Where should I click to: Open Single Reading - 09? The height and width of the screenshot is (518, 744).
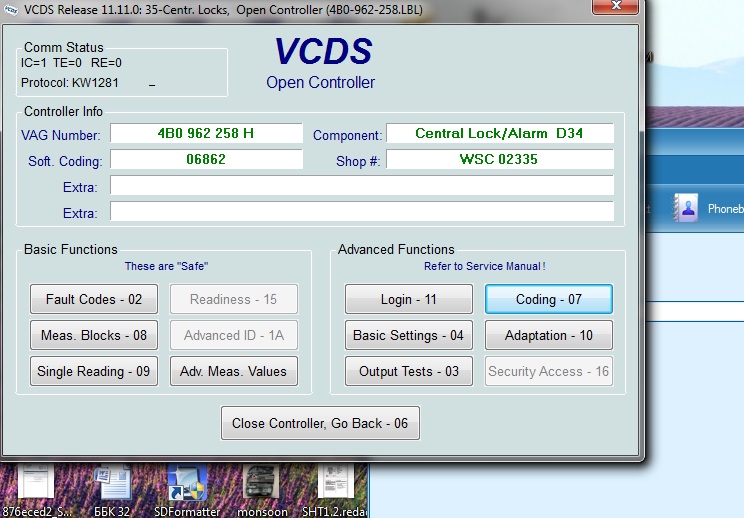94,371
